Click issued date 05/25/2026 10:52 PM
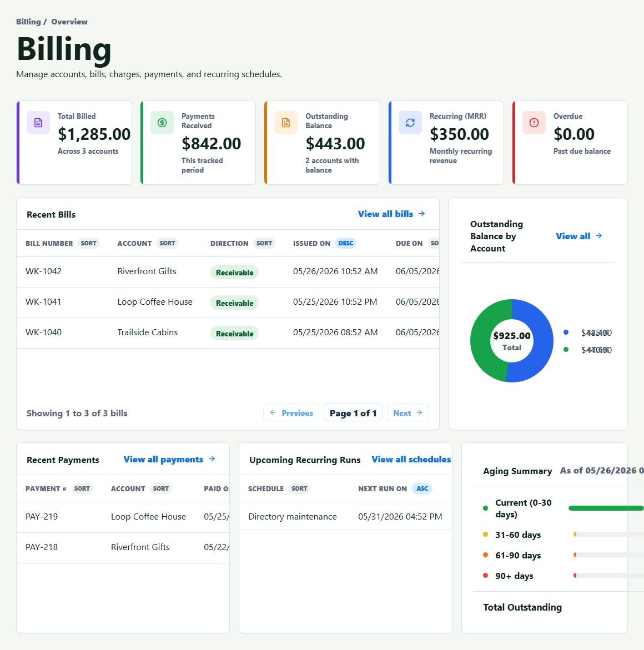 click(335, 302)
